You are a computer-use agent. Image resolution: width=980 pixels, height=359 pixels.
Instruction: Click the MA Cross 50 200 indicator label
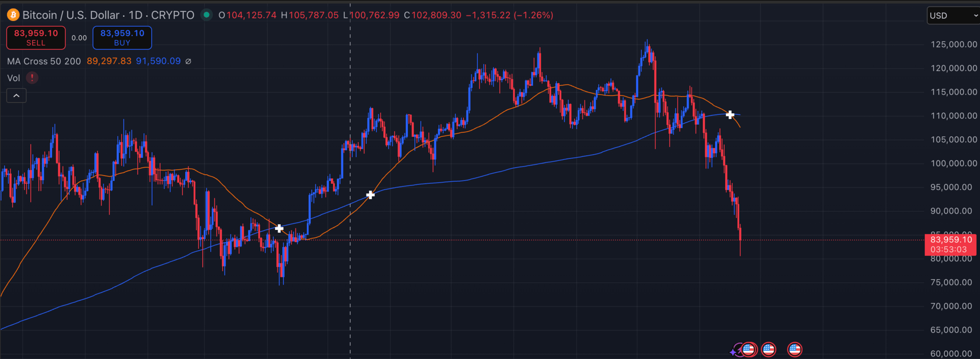click(x=44, y=61)
